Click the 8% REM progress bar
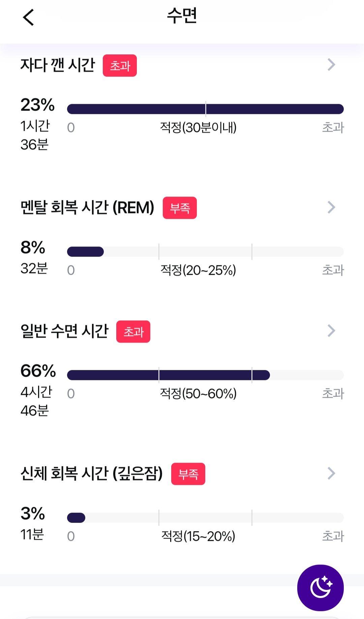 pyautogui.click(x=205, y=252)
